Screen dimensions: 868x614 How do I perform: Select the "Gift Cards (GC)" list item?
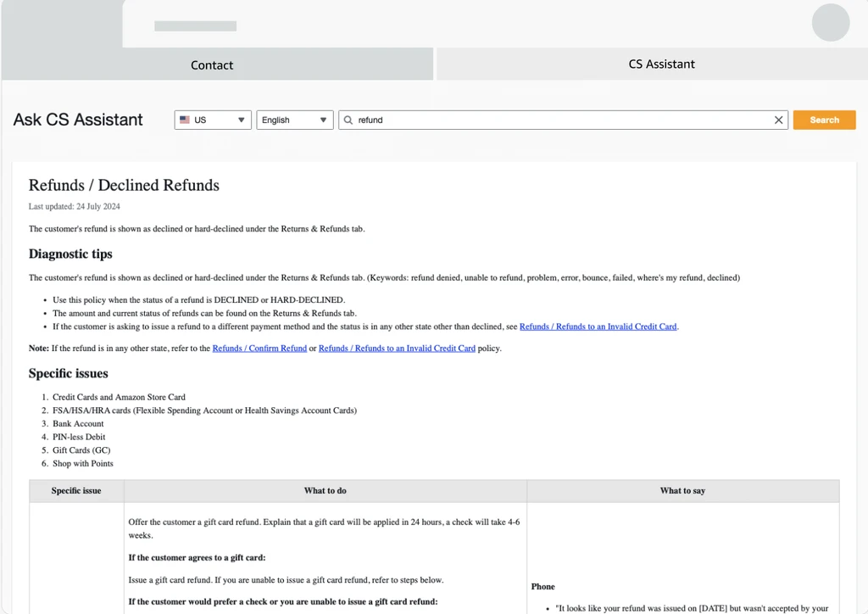coord(81,450)
